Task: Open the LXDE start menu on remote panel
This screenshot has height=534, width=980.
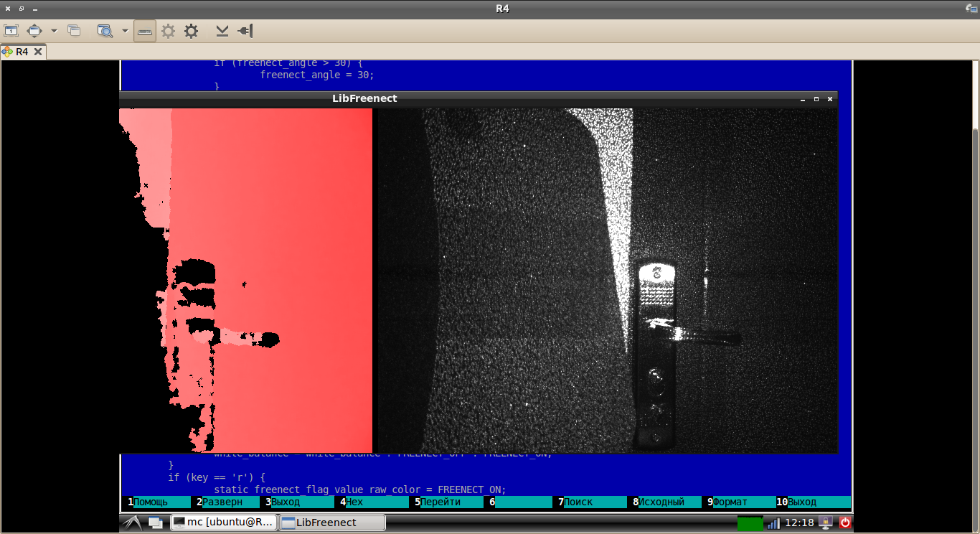Action: coord(131,523)
